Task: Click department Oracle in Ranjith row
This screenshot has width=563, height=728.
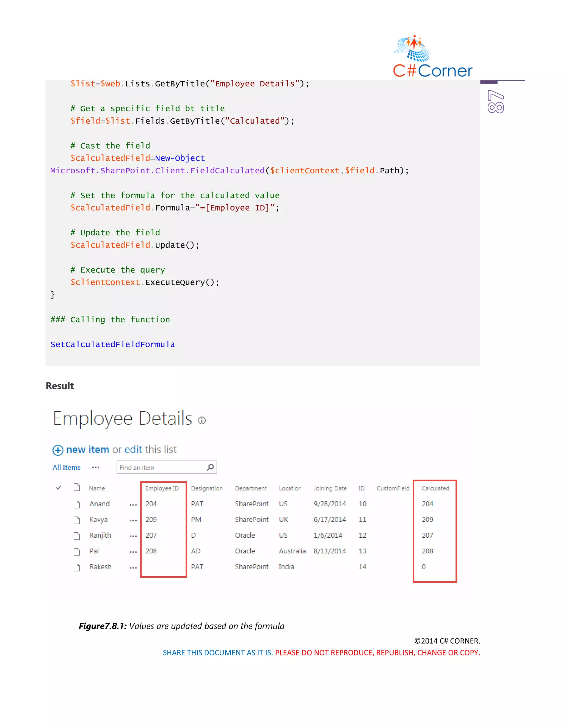Action: tap(245, 535)
